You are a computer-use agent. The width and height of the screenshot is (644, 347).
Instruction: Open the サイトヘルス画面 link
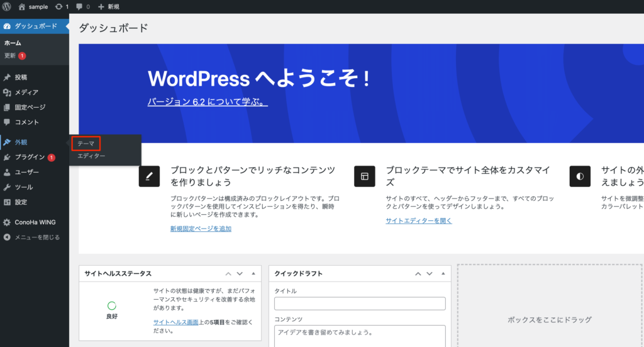pyautogui.click(x=176, y=322)
